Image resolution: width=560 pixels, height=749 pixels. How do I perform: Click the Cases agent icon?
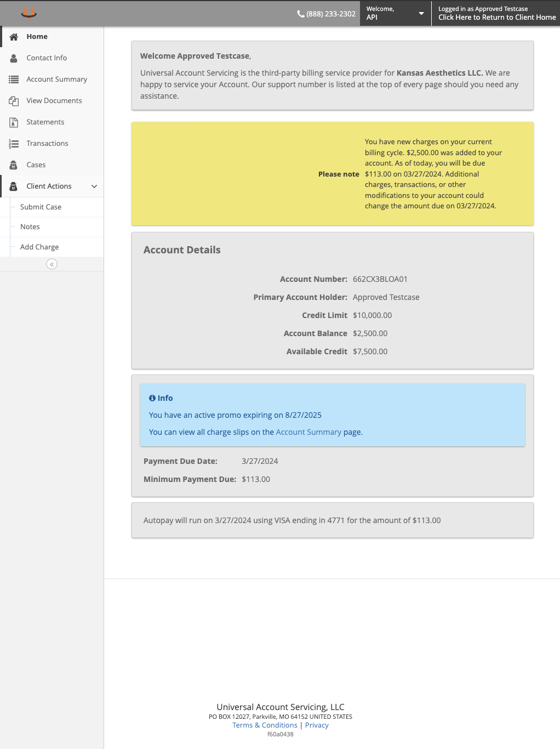14,165
